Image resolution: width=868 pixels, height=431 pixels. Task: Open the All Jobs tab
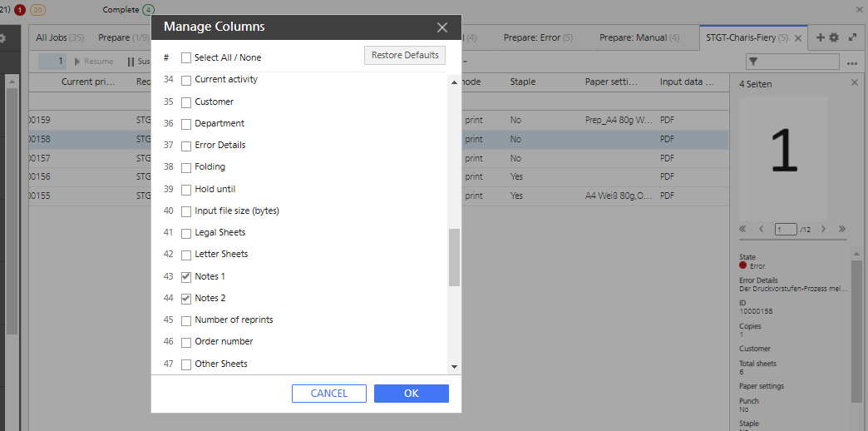pyautogui.click(x=59, y=37)
